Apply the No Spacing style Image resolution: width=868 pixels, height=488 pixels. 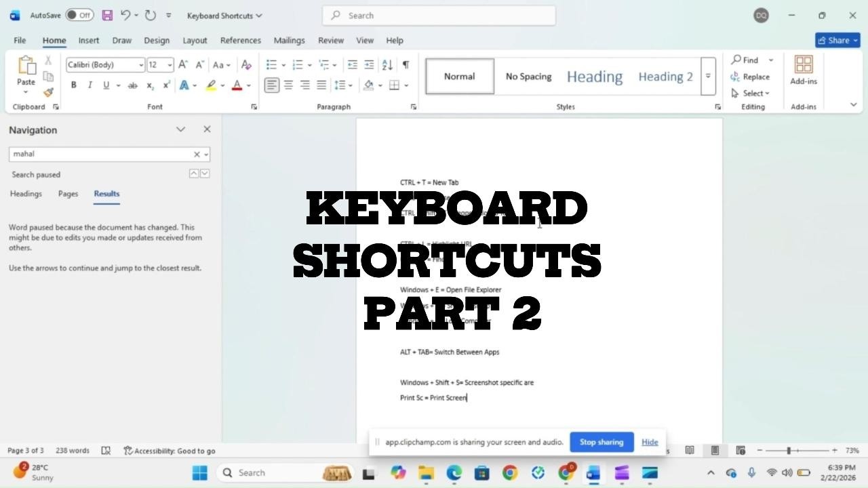[528, 77]
